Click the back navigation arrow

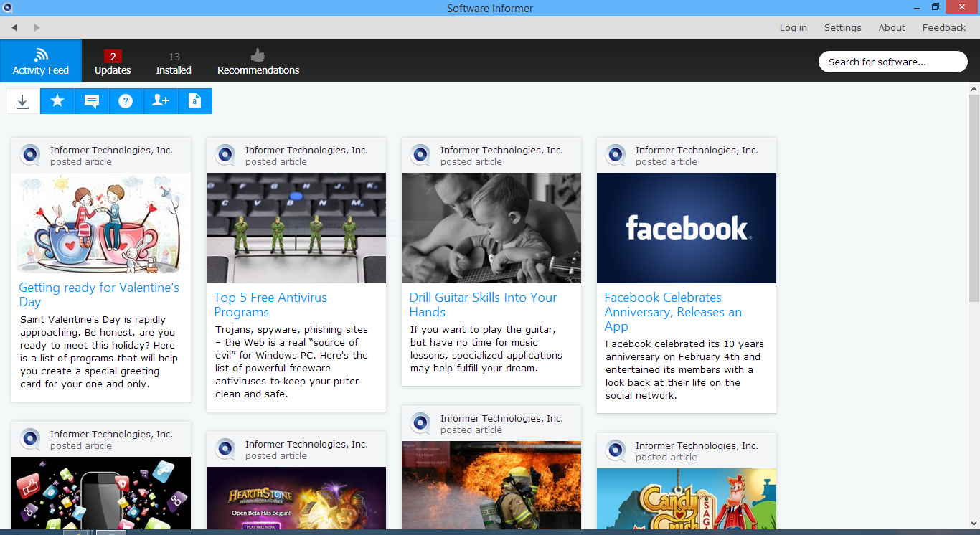14,27
